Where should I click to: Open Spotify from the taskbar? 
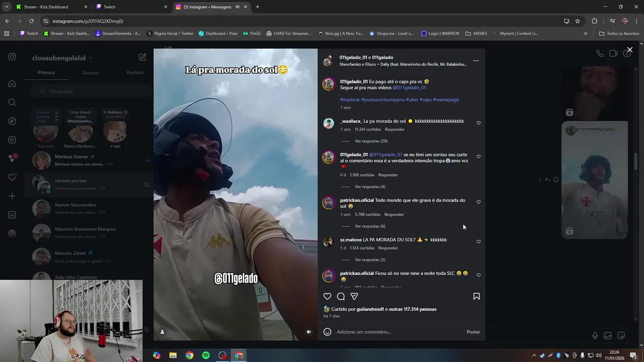click(206, 355)
